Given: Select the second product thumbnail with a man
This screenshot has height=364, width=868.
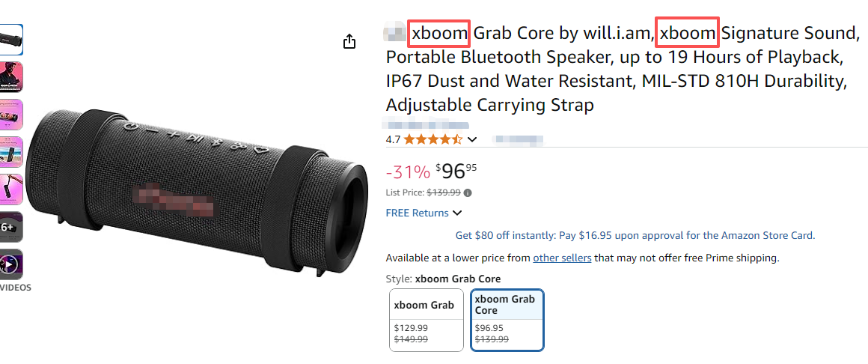Looking at the screenshot, I should click(x=11, y=77).
